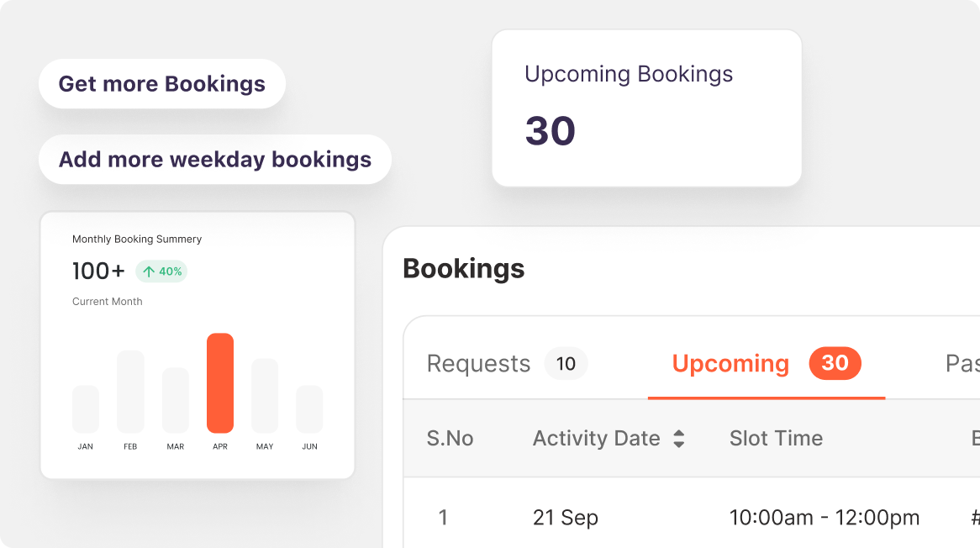Select the APR bar in chart
This screenshot has width=980, height=548.
(x=220, y=383)
